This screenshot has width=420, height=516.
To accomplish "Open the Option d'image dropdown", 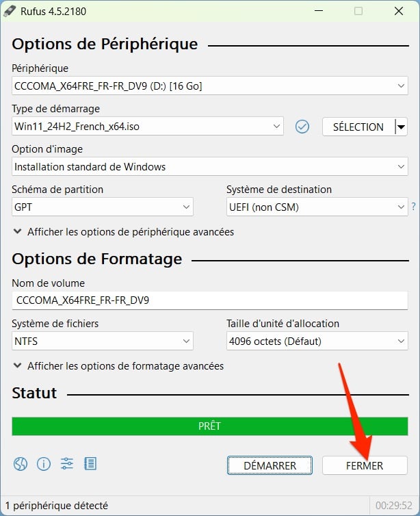I will (209, 167).
